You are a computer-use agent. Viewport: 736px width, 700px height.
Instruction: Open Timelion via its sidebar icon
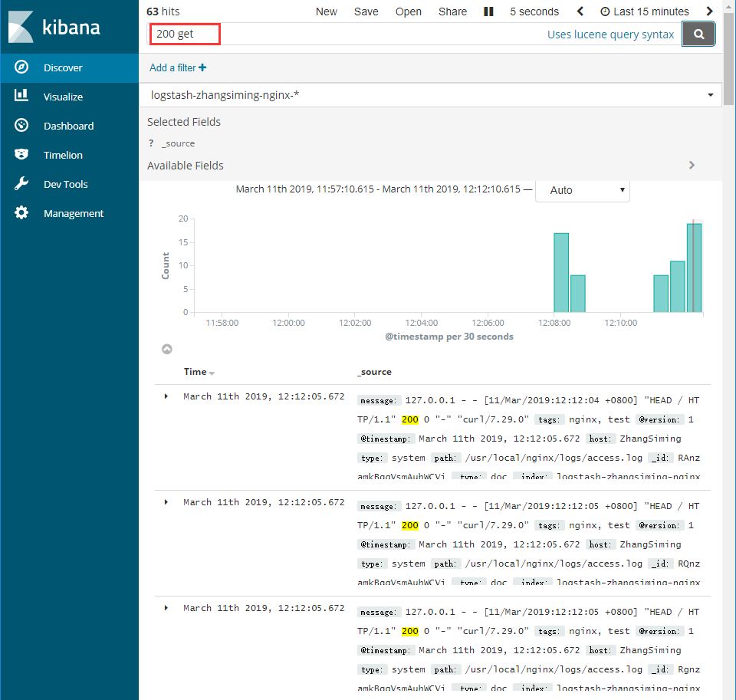tap(21, 155)
